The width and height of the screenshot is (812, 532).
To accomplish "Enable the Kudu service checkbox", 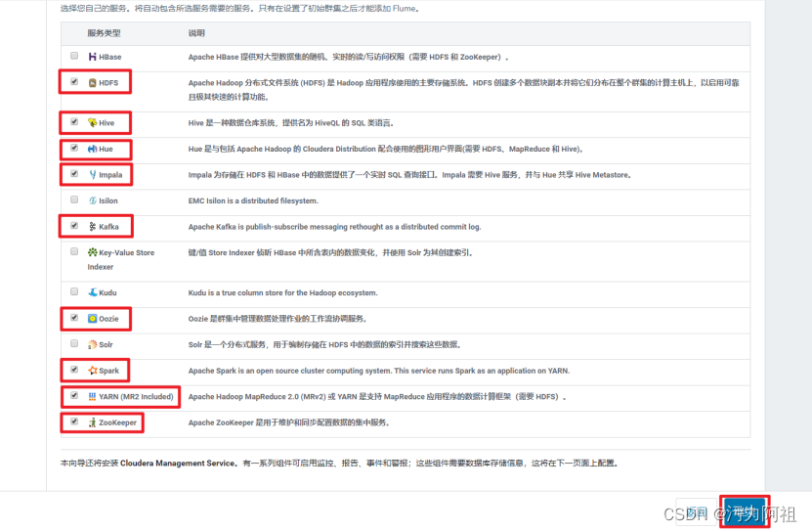I will pyautogui.click(x=74, y=291).
